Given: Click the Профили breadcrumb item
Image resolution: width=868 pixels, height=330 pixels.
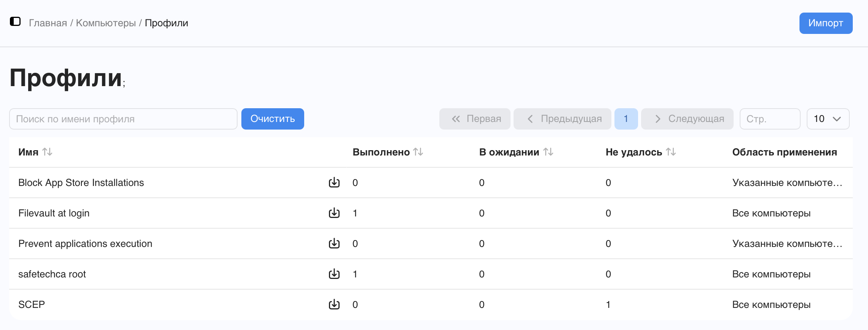Looking at the screenshot, I should (166, 23).
